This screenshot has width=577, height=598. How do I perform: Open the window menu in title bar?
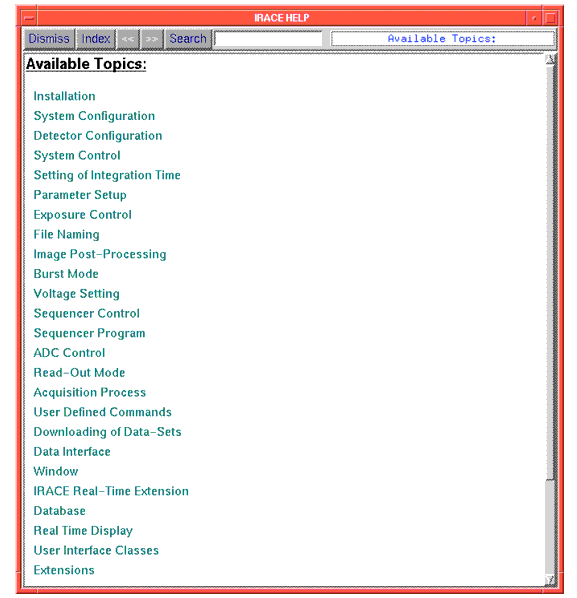tap(29, 18)
